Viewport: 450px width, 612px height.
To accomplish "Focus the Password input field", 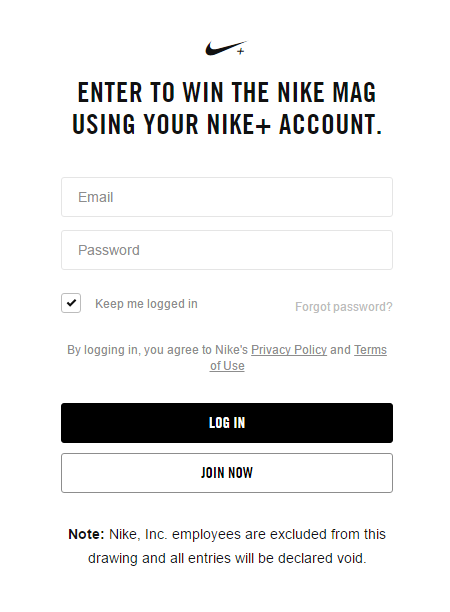I will point(227,250).
